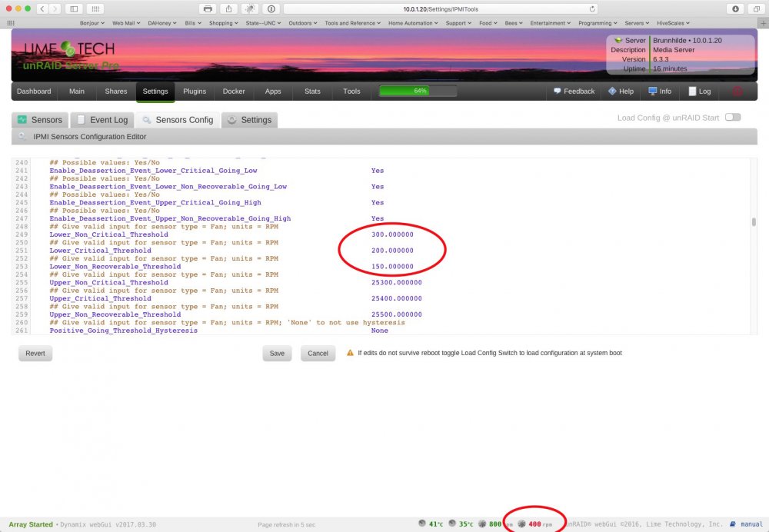
Task: Open the Log item in unRAID header
Action: (x=699, y=91)
